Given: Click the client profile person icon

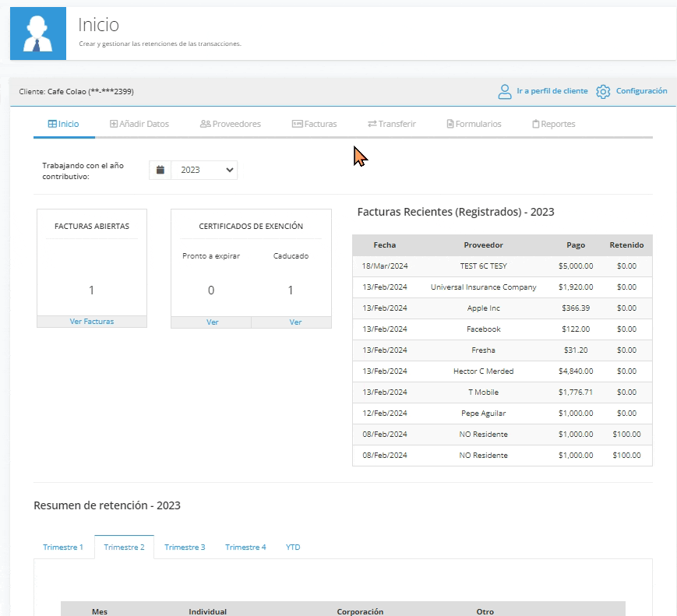Looking at the screenshot, I should 504,92.
